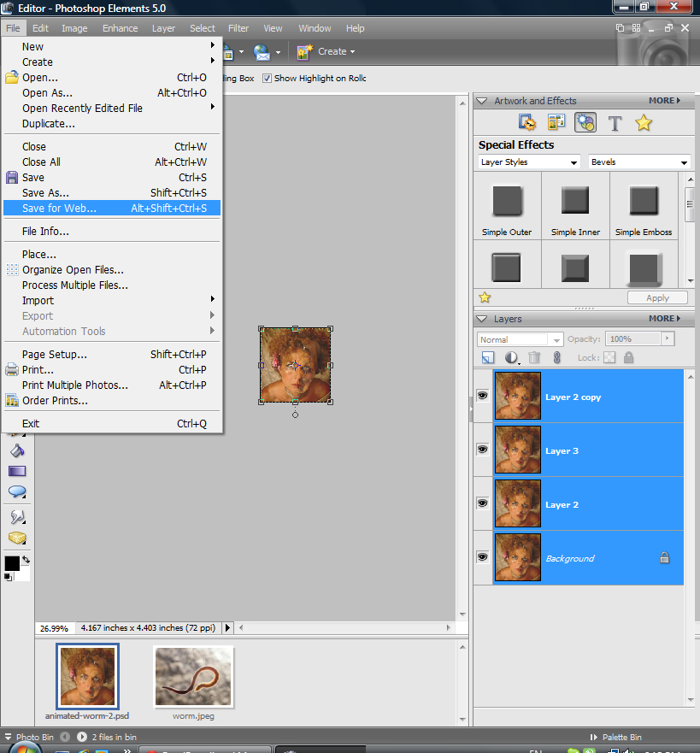Choose Process Multiple Files menu item
Image resolution: width=700 pixels, height=753 pixels.
(111, 285)
